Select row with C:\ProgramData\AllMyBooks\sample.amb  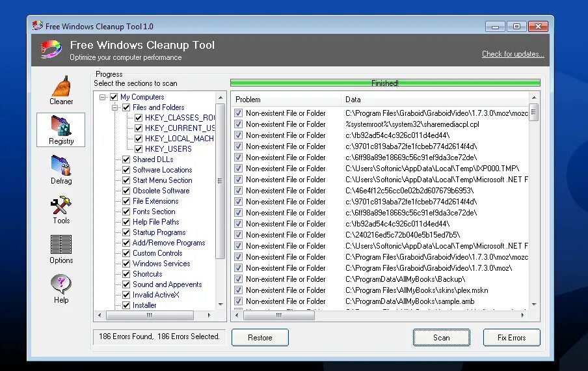point(381,301)
